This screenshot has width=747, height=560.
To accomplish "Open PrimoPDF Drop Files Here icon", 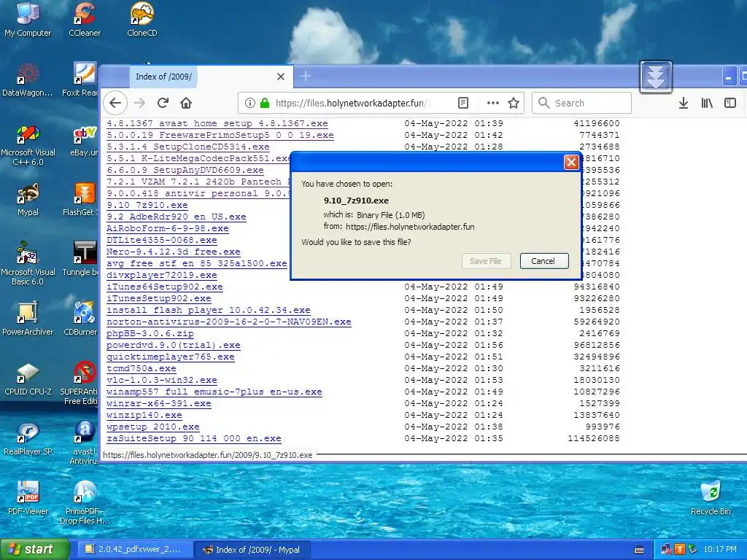I will tap(85, 502).
